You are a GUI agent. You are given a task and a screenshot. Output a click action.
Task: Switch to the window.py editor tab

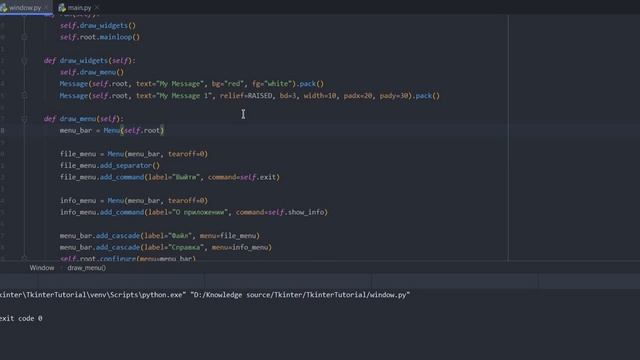coord(24,7)
